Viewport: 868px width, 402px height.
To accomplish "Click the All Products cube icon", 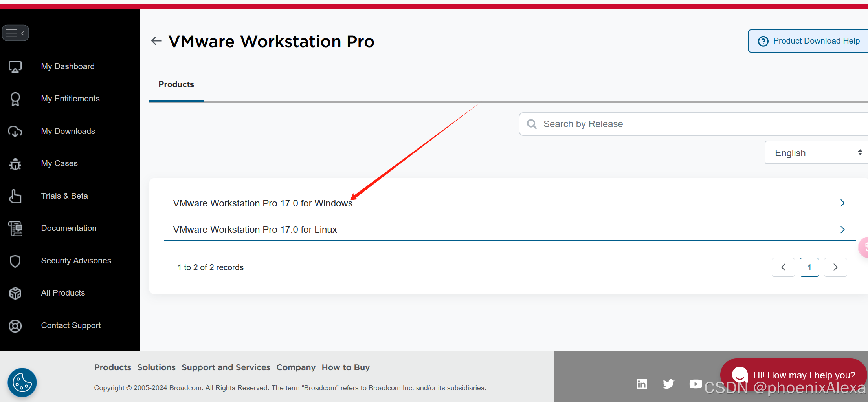I will pyautogui.click(x=15, y=293).
